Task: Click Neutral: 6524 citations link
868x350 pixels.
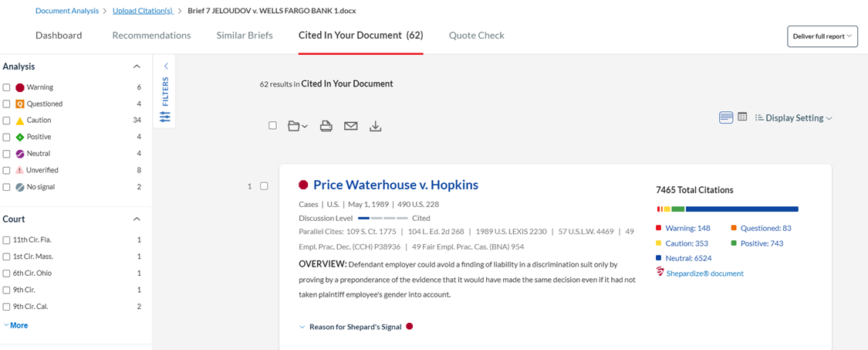Action: point(689,258)
